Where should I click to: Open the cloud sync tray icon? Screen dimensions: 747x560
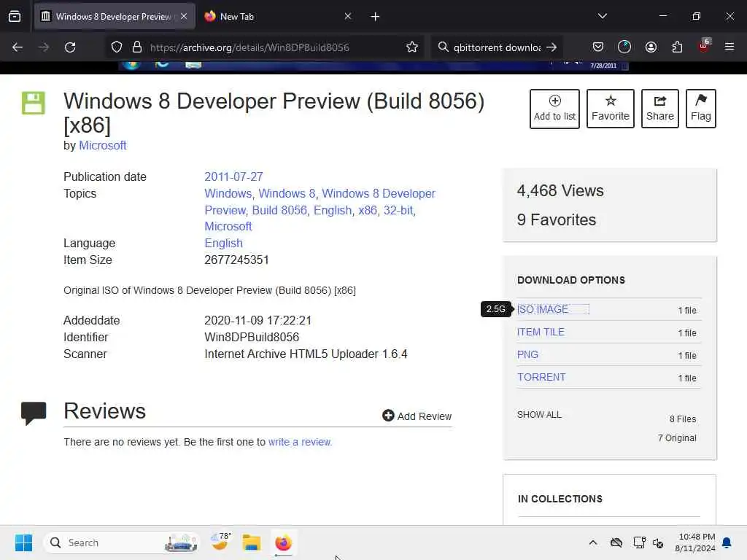(x=616, y=542)
